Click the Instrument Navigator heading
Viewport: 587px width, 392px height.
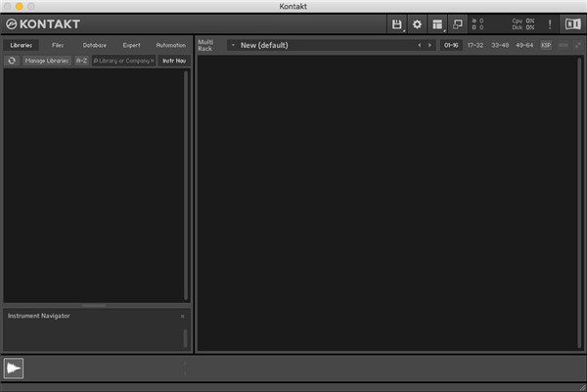click(x=38, y=316)
